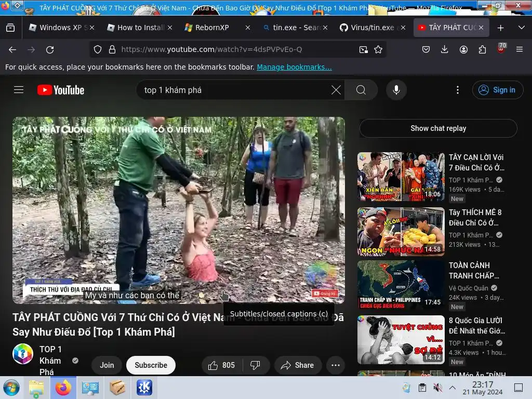The height and width of the screenshot is (399, 532).
Task: Close the Windows XP tab
Action: point(92,28)
